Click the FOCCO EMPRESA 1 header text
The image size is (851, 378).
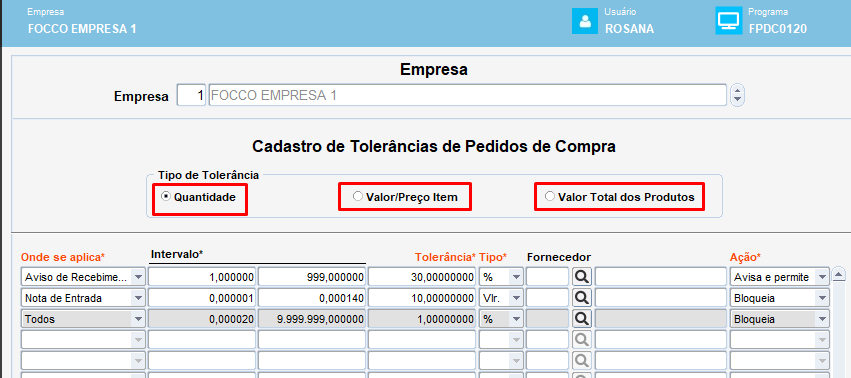82,29
